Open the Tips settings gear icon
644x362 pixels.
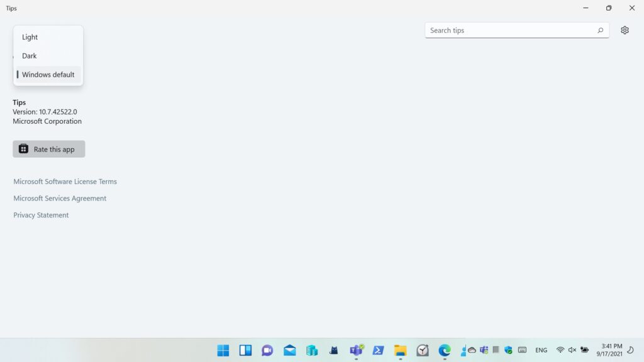point(625,30)
